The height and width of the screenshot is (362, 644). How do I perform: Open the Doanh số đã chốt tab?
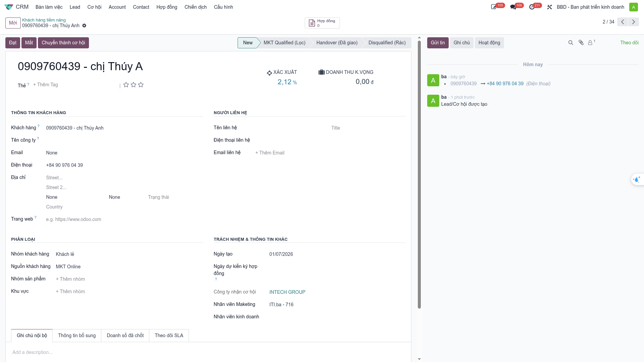click(125, 335)
